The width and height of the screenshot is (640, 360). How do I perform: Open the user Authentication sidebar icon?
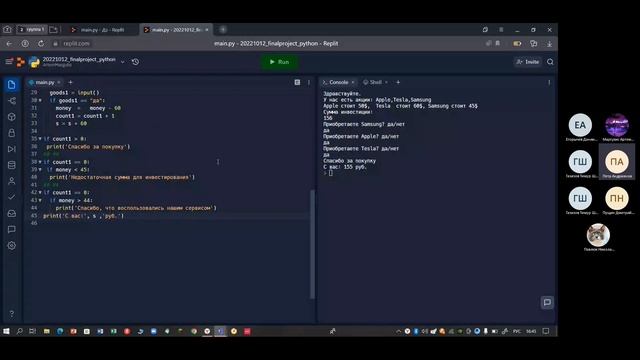click(11, 181)
